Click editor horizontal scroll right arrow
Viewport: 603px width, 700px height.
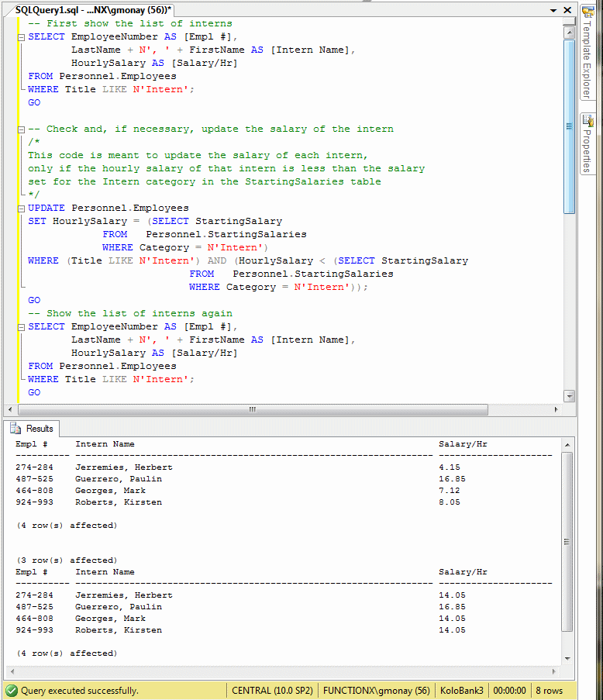point(556,409)
